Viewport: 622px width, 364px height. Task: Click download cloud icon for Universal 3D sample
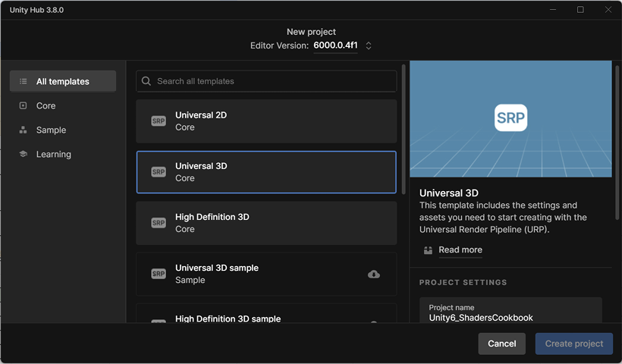[374, 274]
